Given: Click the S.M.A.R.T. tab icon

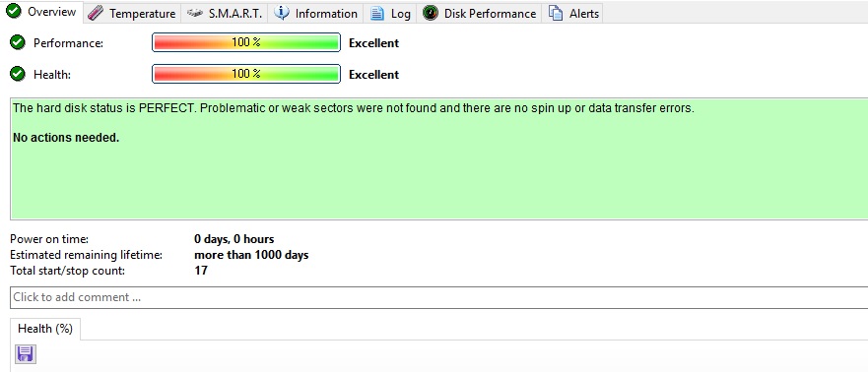Looking at the screenshot, I should point(195,13).
